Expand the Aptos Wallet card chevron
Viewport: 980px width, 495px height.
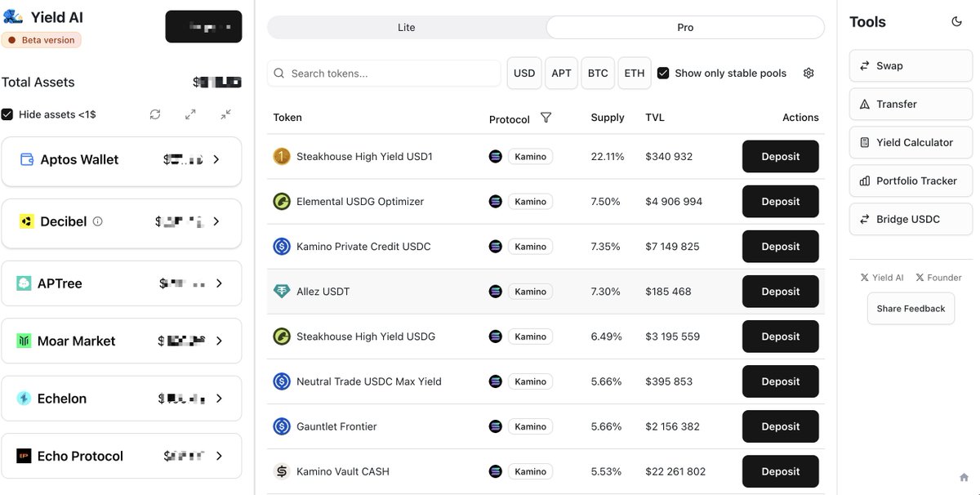coord(216,159)
